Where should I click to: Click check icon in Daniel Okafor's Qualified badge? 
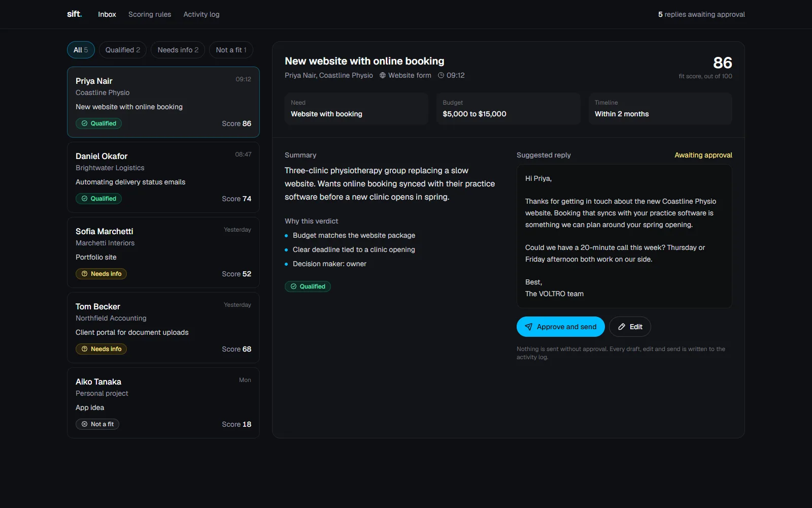pyautogui.click(x=85, y=199)
